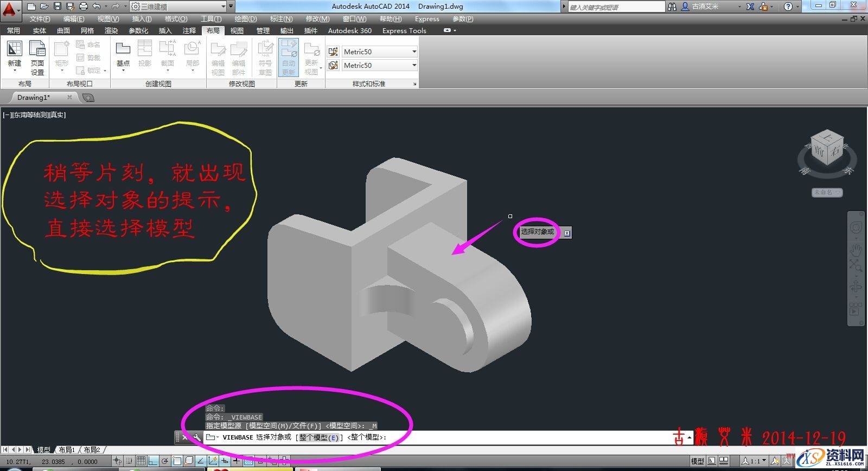Expand the 三维建模 workspace dropdown
Screen dimensions: 868x471
point(224,7)
